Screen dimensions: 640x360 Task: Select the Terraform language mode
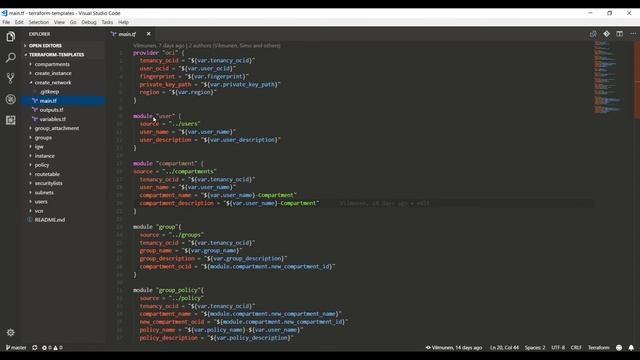pos(598,348)
